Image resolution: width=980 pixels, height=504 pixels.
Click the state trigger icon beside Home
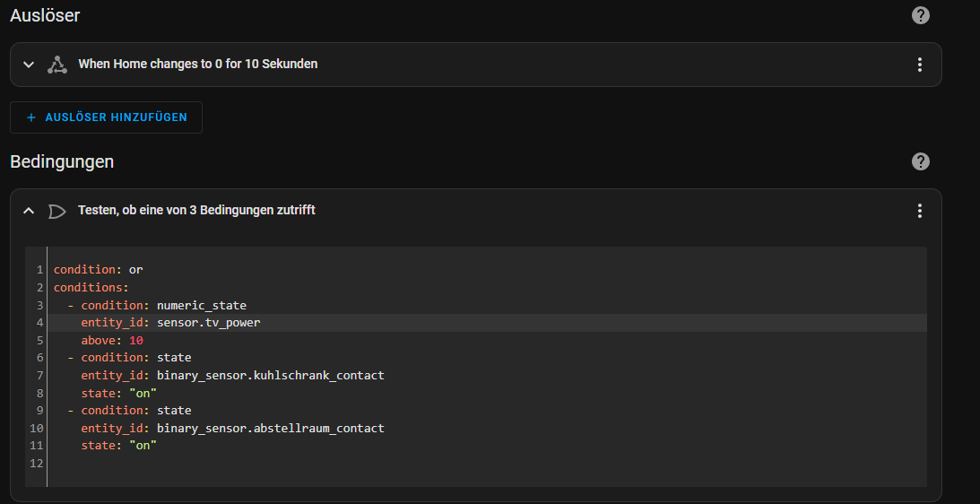coord(57,65)
